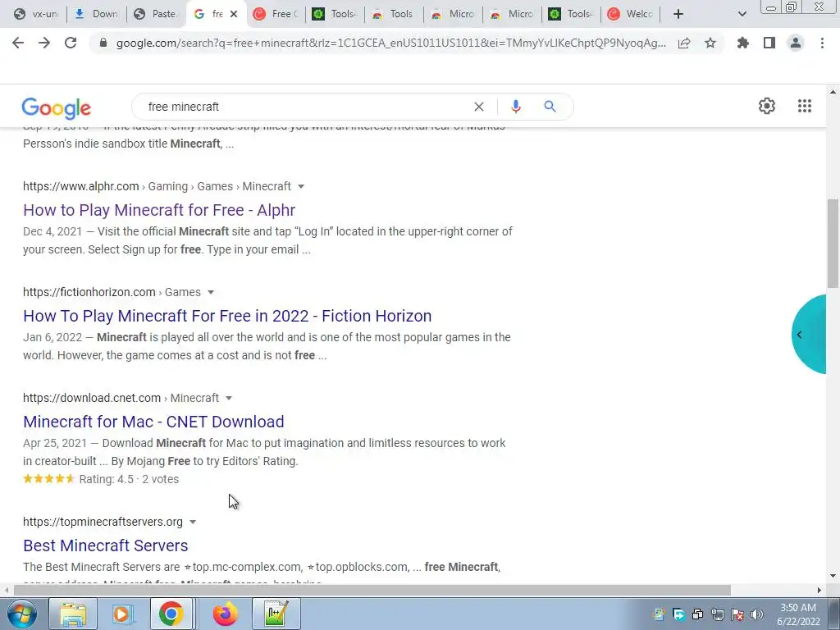Open 'Minecraft for Mac - CNET Download'
The image size is (840, 630).
tap(153, 422)
